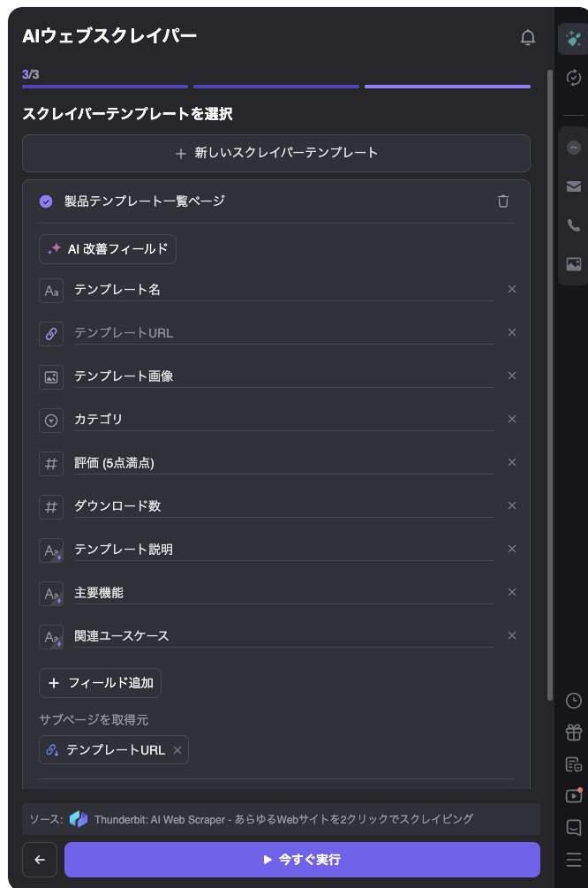Remove the 関連ユースケース field
The image size is (588, 888).
point(512,635)
